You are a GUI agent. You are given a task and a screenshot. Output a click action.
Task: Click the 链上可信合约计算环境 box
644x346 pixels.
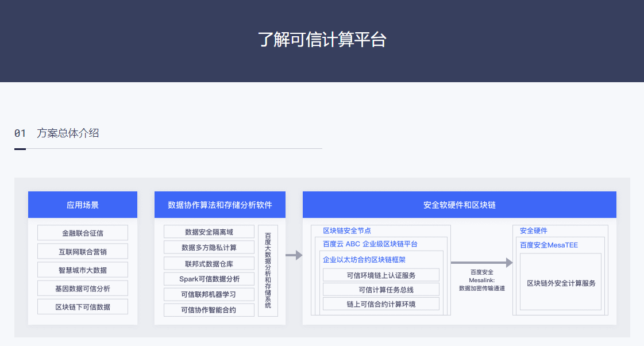pyautogui.click(x=381, y=304)
